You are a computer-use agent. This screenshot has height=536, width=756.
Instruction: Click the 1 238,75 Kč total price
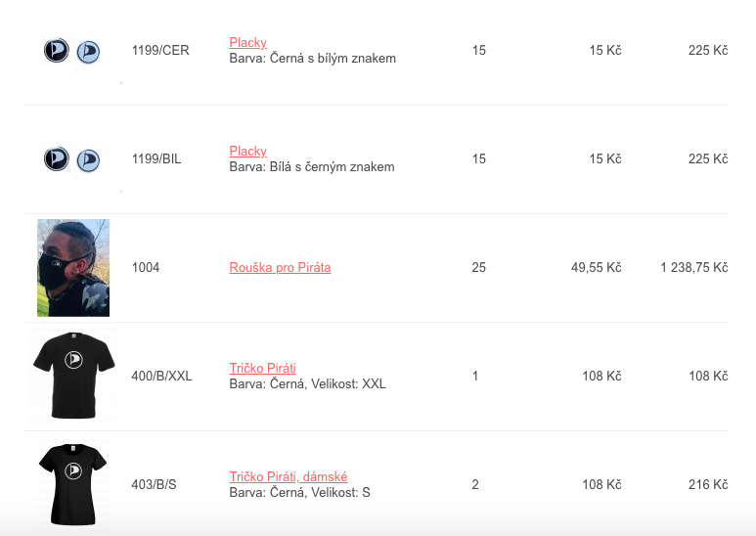coord(693,268)
